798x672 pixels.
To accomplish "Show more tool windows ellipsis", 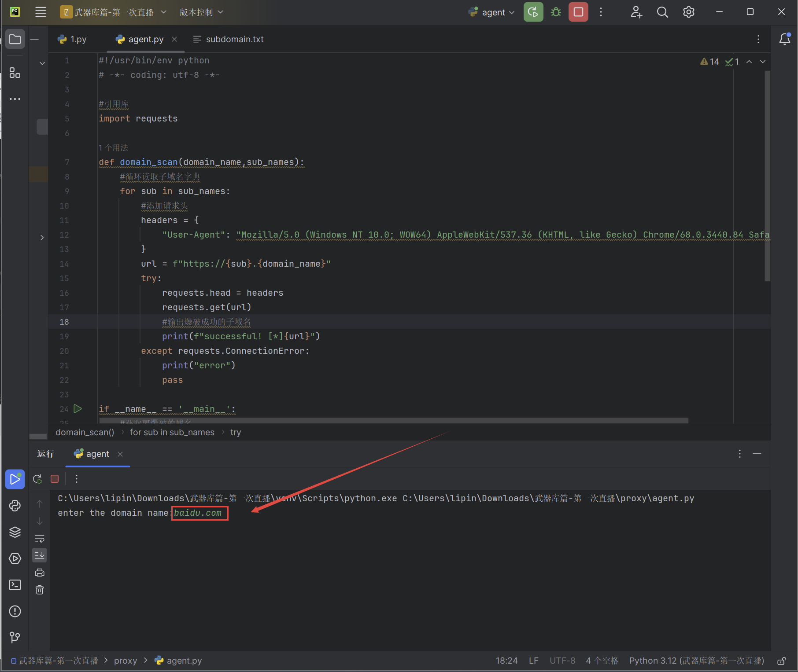I will coord(15,99).
